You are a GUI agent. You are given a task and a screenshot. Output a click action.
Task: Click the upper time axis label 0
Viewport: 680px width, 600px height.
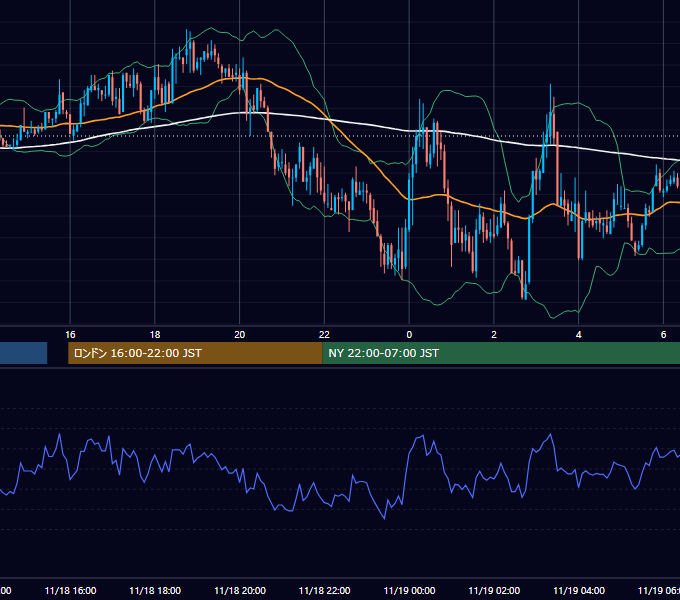(x=409, y=335)
